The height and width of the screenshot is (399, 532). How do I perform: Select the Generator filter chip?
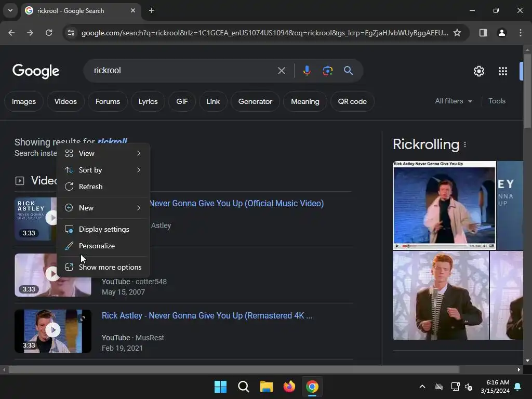pos(255,101)
